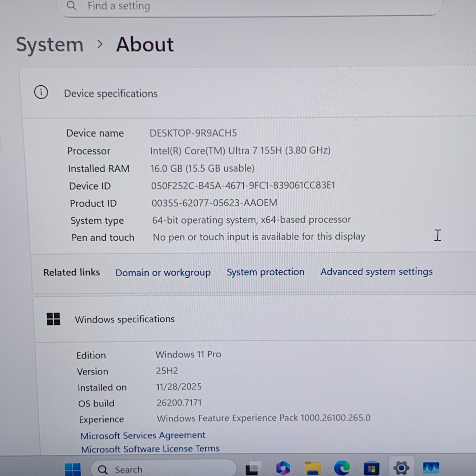This screenshot has width=476, height=476.
Task: Open Domain or workgroup link
Action: (163, 273)
